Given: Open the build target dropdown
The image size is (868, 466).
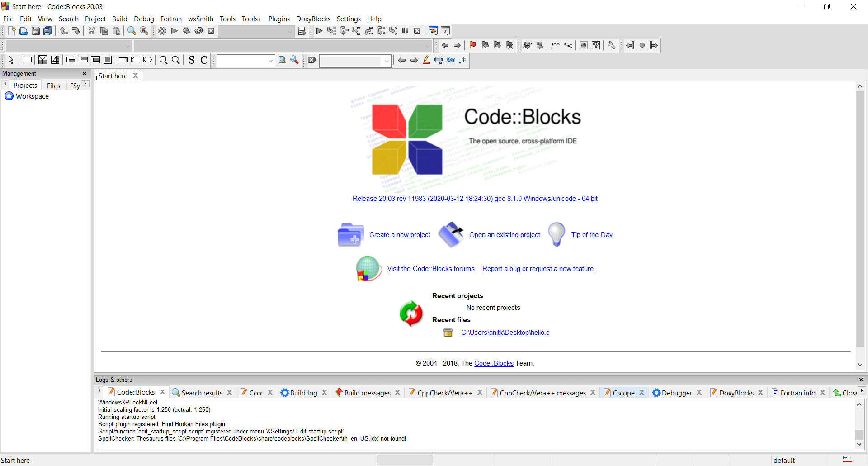Looking at the screenshot, I should point(257,31).
